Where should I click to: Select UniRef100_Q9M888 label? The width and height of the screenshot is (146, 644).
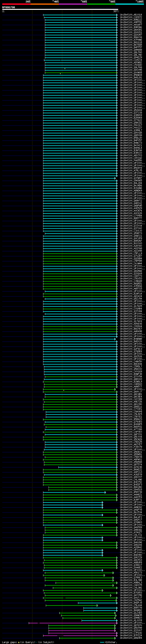[131, 50]
